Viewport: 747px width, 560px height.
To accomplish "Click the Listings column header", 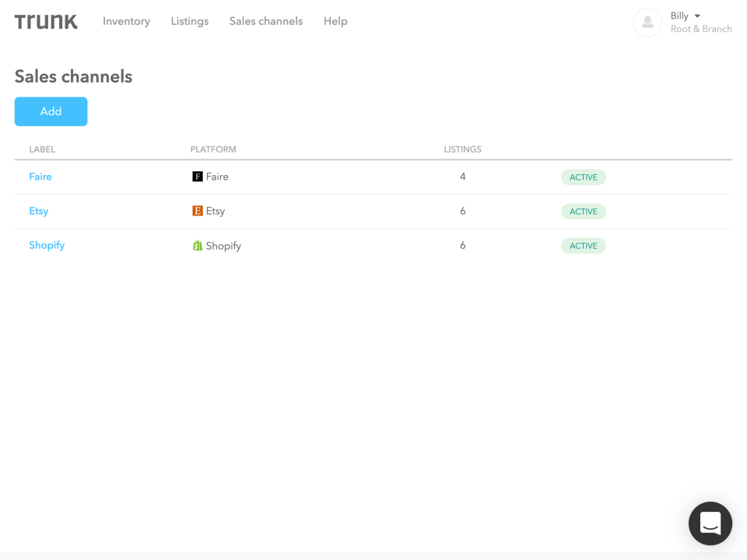I will [463, 149].
